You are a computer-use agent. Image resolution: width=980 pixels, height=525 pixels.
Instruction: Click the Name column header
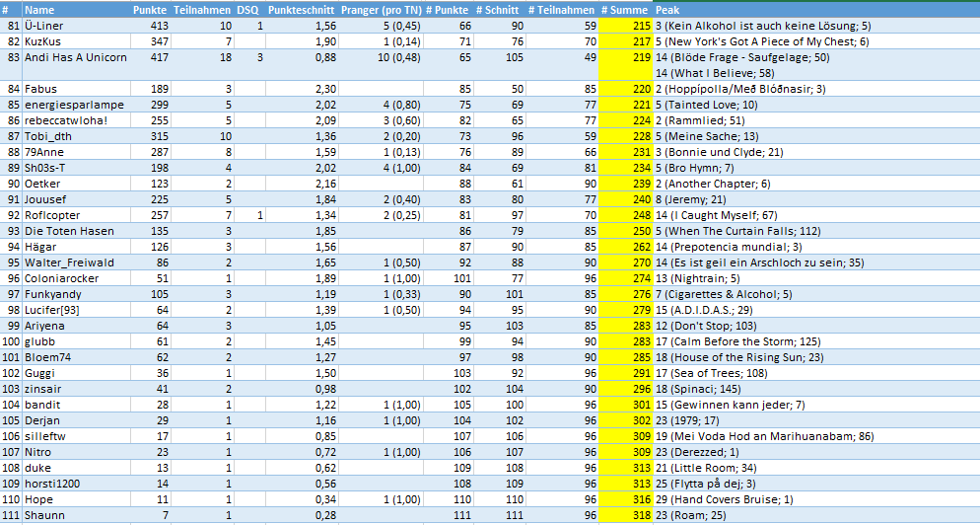pyautogui.click(x=39, y=9)
